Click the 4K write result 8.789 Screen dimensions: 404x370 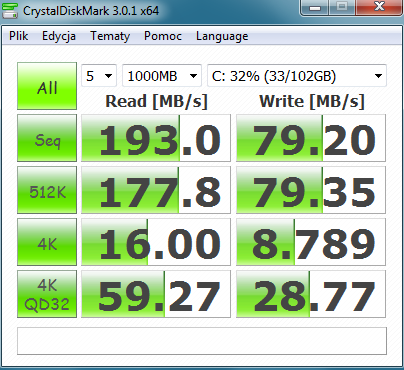(311, 242)
